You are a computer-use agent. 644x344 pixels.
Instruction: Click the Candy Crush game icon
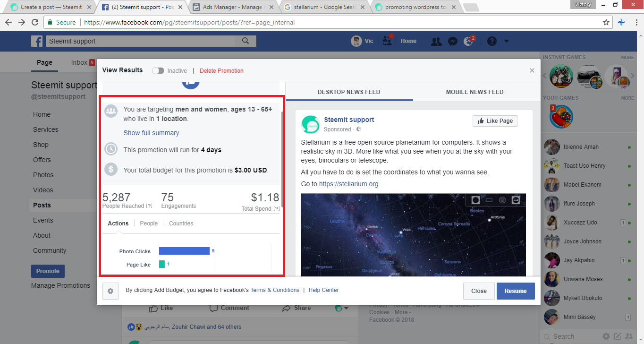[x=561, y=117]
